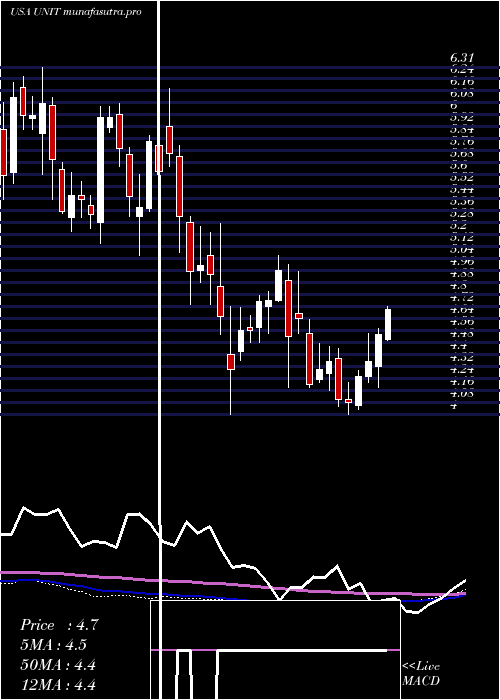Viewport: 500px width, 700px height.
Task: Click the USA UNIT munafasutra.pro chart title
Action: pyautogui.click(x=76, y=12)
